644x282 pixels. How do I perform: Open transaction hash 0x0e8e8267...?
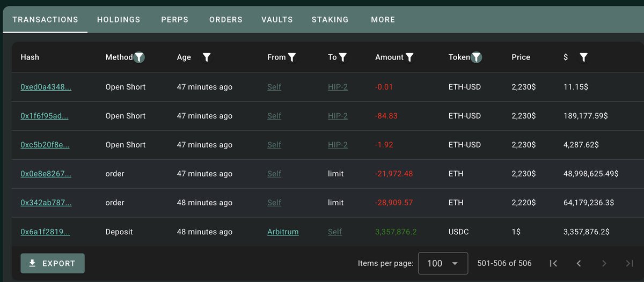click(x=46, y=174)
